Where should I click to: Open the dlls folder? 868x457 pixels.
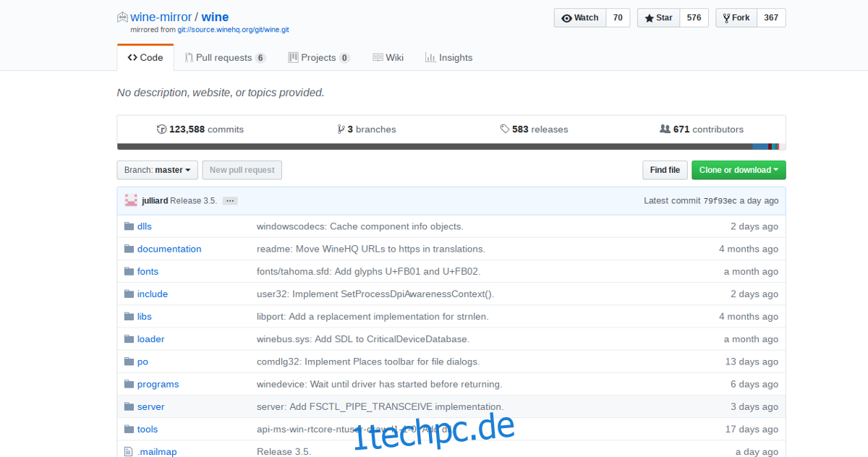(145, 226)
